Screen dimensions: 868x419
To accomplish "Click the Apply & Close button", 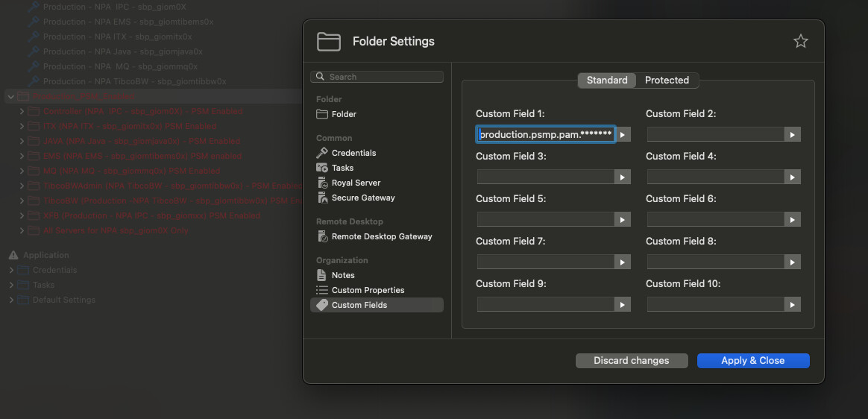I will pos(752,361).
